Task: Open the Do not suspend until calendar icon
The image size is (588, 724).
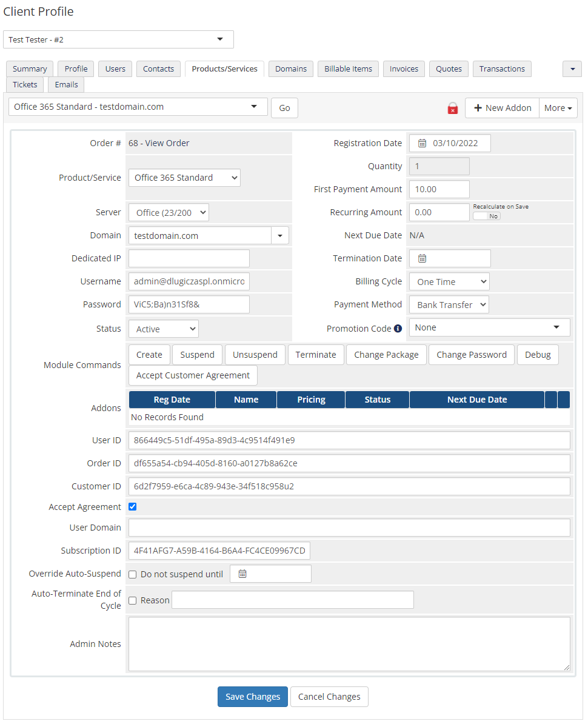Action: click(242, 574)
